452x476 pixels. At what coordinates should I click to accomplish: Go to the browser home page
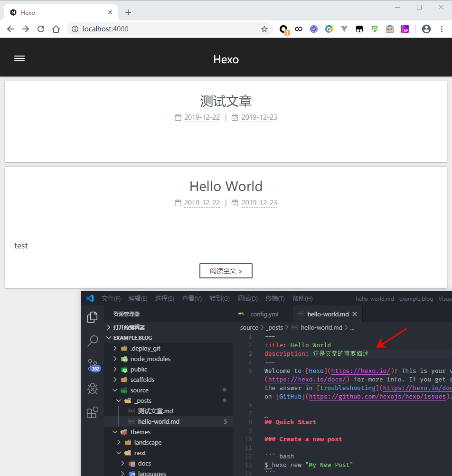pyautogui.click(x=56, y=29)
